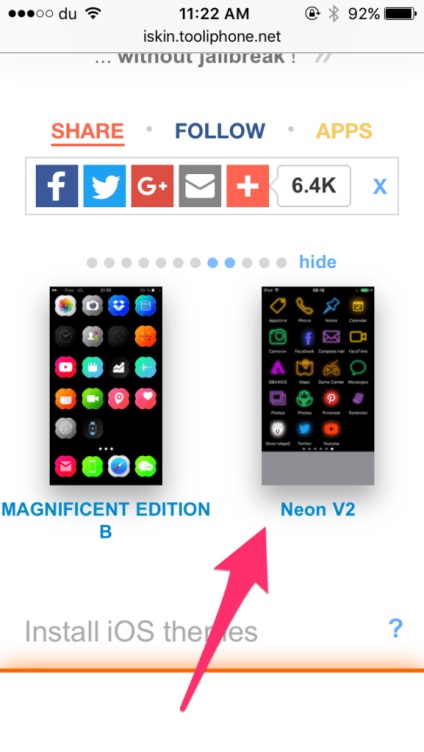Open the APPS tab
The width and height of the screenshot is (424, 752).
[x=344, y=131]
